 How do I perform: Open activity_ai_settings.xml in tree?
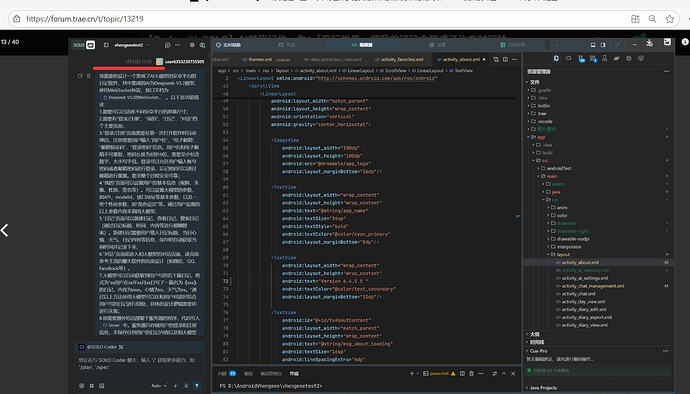coord(582,278)
